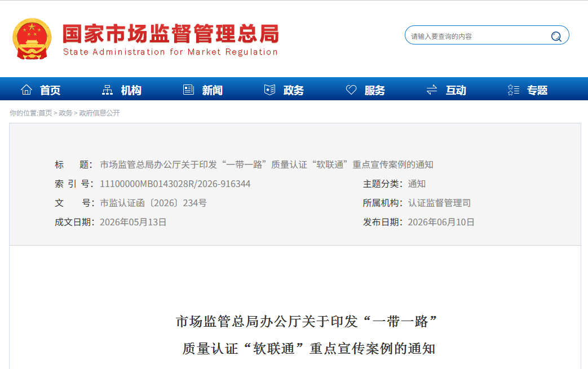
Task: Click the 国家市场监督管理总局 site title
Action: click(x=171, y=34)
